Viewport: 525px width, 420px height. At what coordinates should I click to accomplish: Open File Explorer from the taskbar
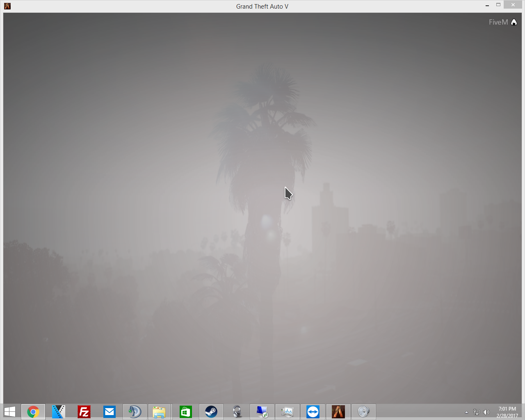(x=159, y=411)
